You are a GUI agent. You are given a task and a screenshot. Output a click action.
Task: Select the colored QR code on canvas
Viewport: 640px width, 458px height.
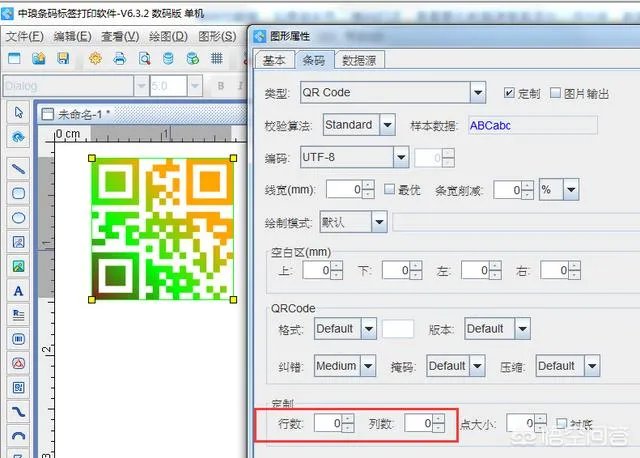[x=162, y=229]
